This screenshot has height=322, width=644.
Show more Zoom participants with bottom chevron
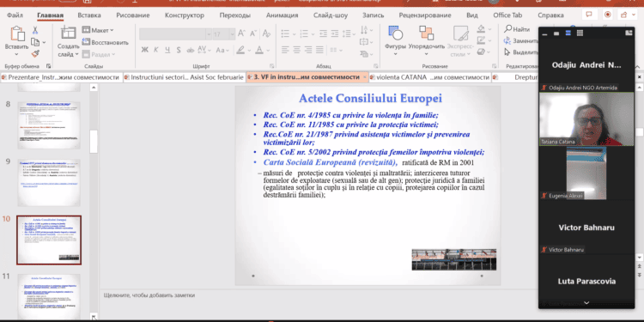pos(586,303)
